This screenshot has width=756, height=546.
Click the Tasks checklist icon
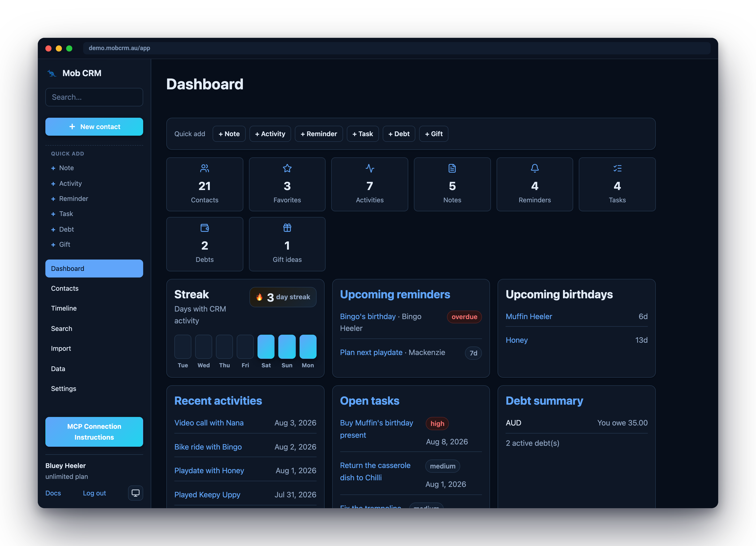[x=617, y=169]
